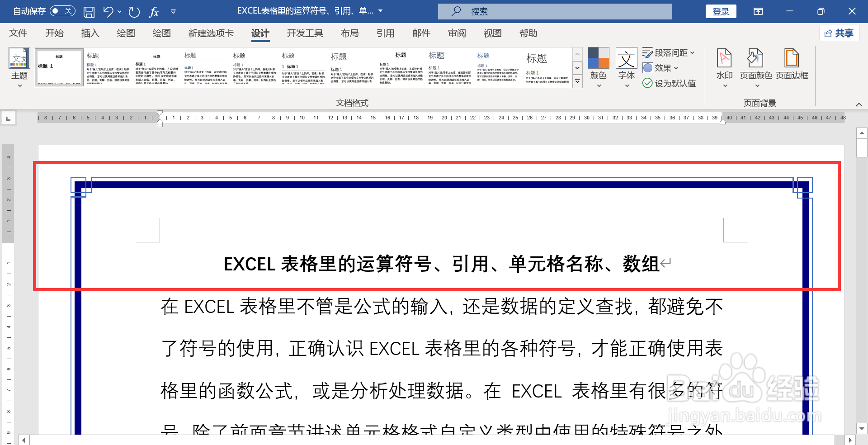
Task: Click the Redo icon
Action: coord(134,12)
